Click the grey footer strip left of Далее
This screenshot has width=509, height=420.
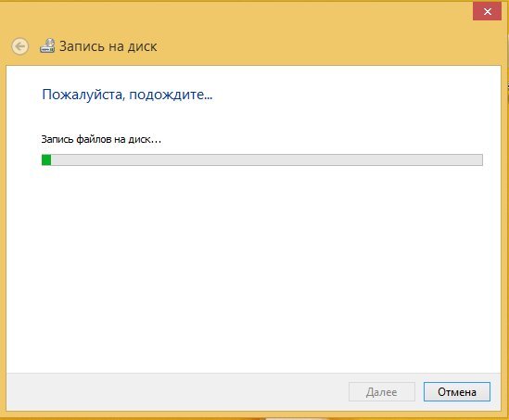(177, 392)
